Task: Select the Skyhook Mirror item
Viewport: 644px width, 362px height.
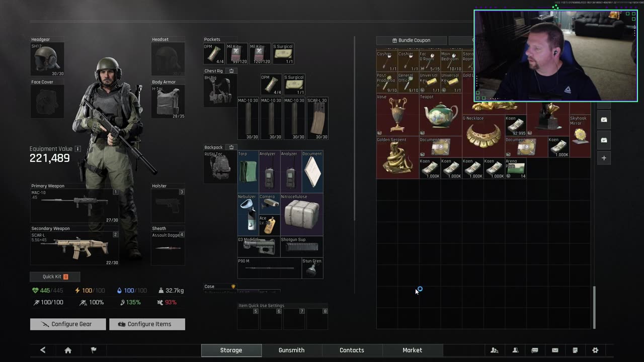Action: (x=580, y=136)
